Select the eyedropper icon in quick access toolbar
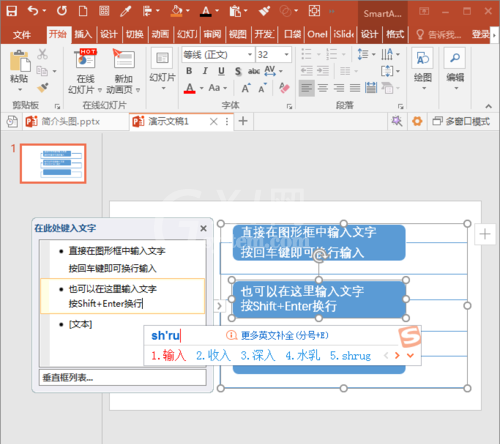Image resolution: width=500 pixels, height=444 pixels. point(125,11)
